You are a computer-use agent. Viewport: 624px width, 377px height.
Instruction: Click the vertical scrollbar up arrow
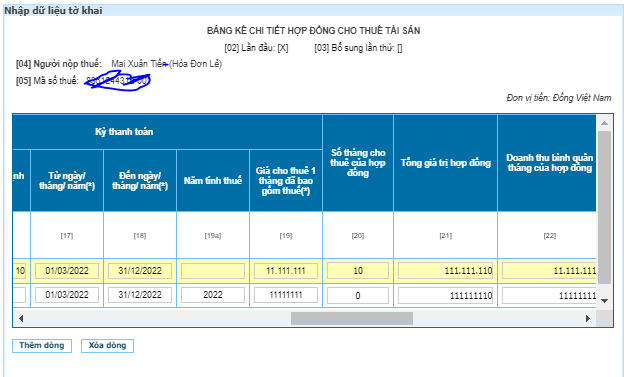(604, 123)
